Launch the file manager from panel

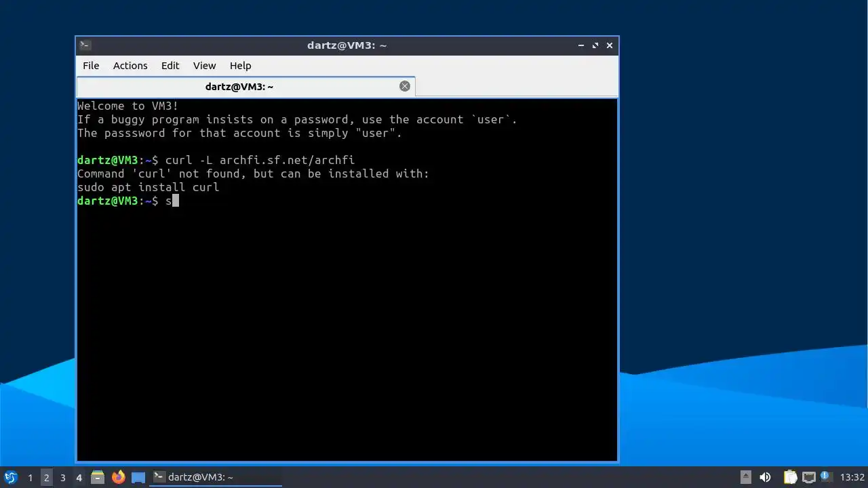(x=98, y=477)
